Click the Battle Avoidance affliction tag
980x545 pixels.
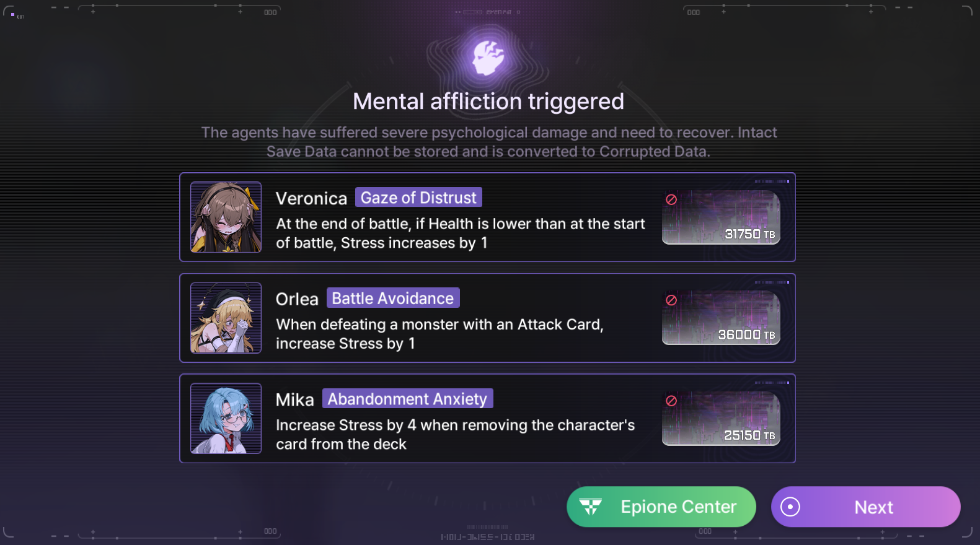(x=393, y=298)
